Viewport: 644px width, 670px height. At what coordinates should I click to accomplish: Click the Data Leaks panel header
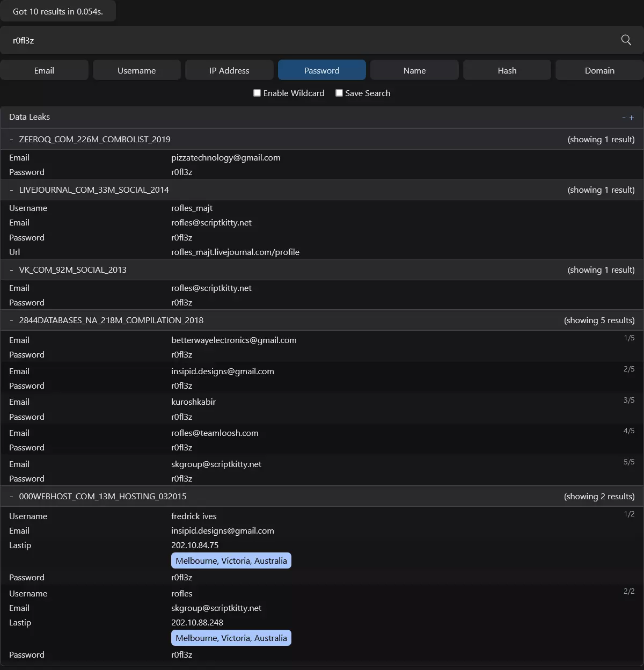click(x=322, y=117)
